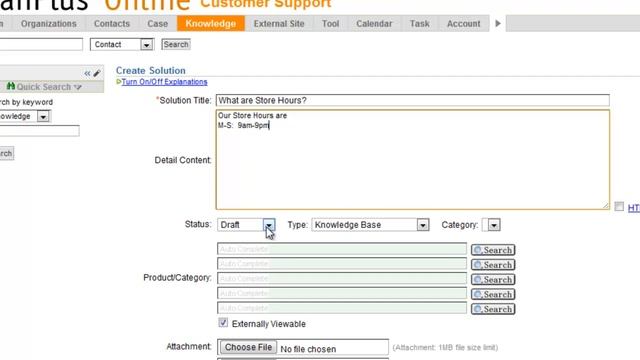Open the Contacts tab
The width and height of the screenshot is (640, 360).
(x=111, y=24)
